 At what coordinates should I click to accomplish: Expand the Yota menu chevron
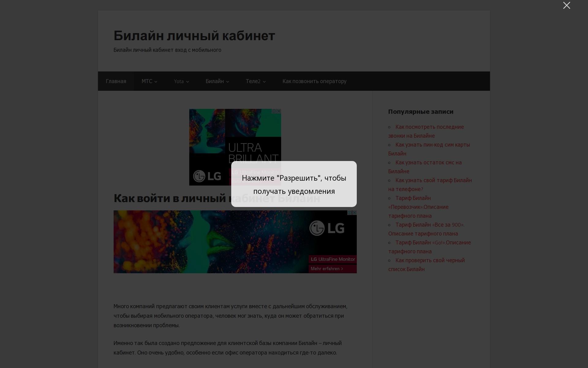point(188,82)
